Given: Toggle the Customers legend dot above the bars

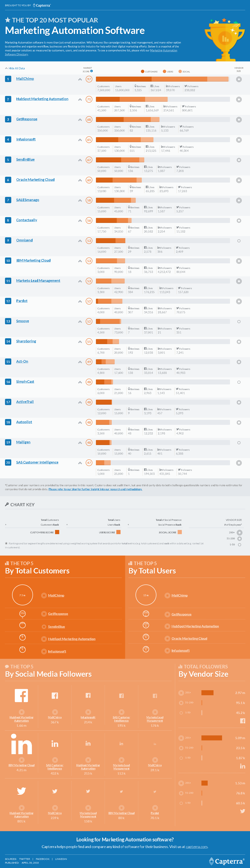Looking at the screenshot, I should point(143,71).
